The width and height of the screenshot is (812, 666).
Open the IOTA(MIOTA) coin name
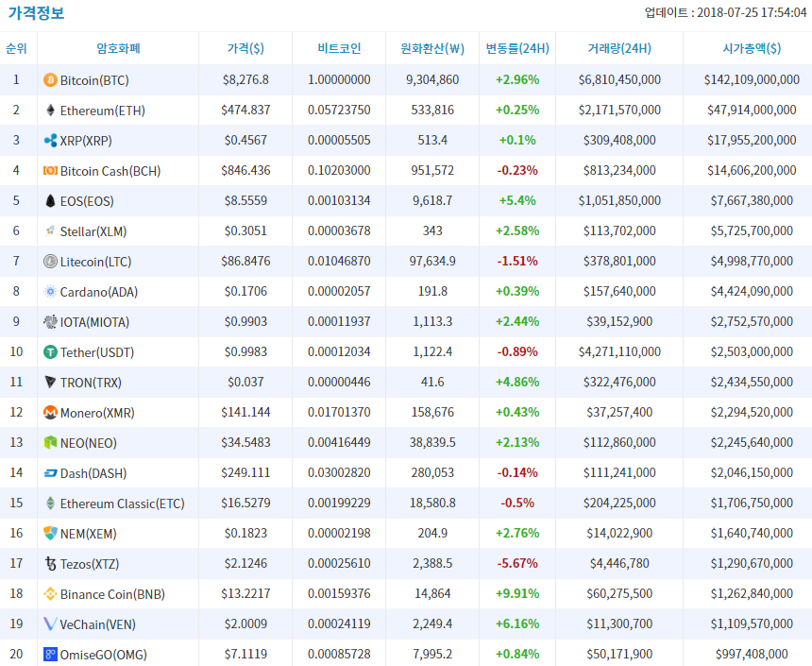pos(94,322)
